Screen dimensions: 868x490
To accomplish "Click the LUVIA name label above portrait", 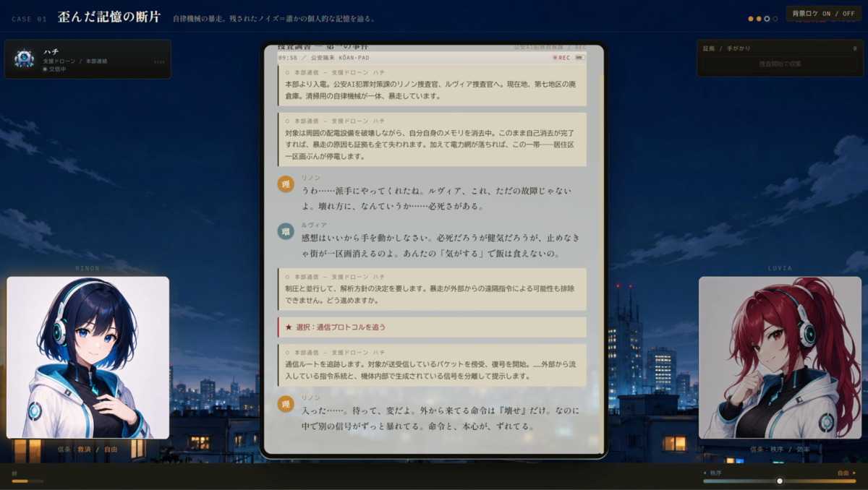I will tap(780, 268).
